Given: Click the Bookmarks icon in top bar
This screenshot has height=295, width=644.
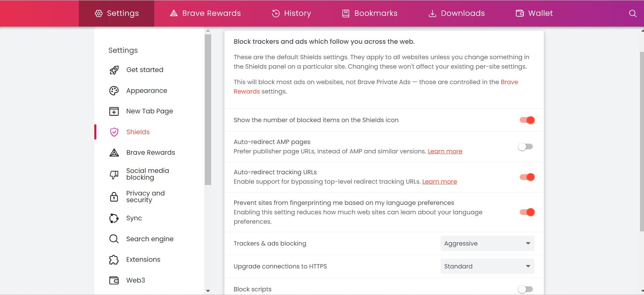Looking at the screenshot, I should click(x=346, y=13).
